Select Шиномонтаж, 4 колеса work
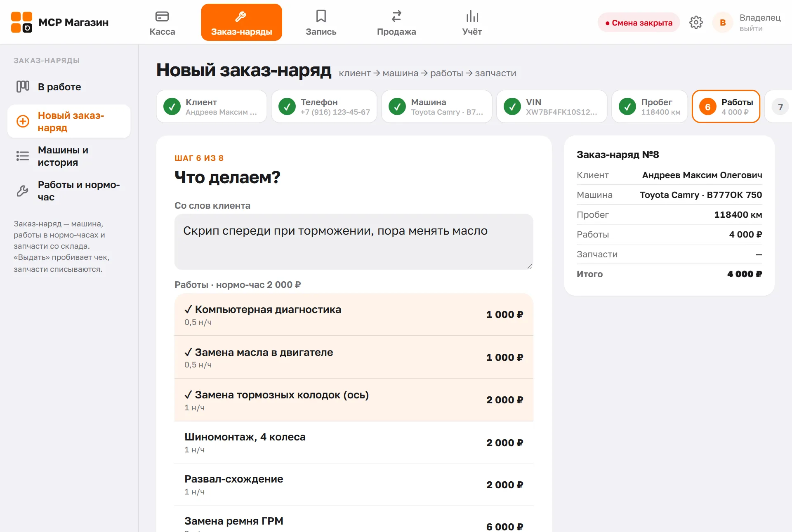The image size is (792, 532). [354, 443]
